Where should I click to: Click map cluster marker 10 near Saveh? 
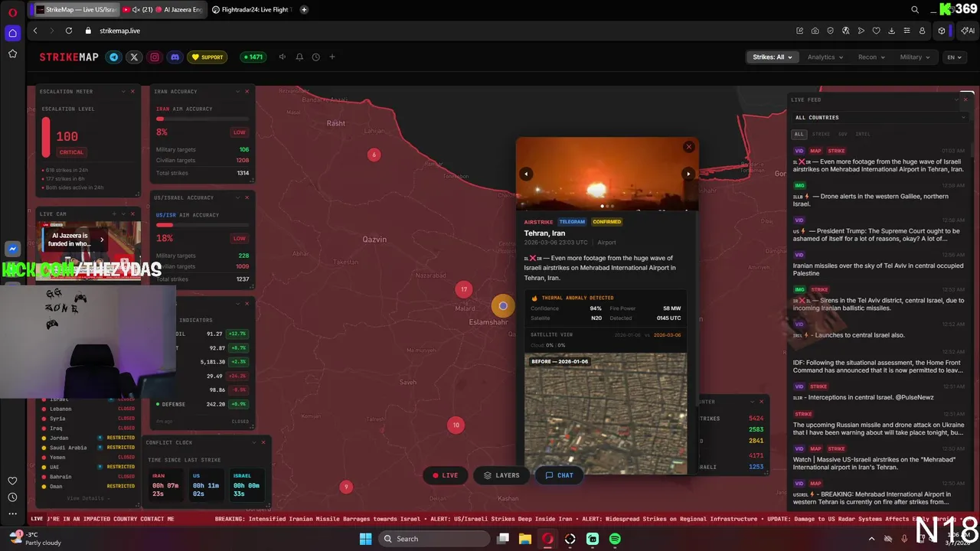(x=456, y=425)
